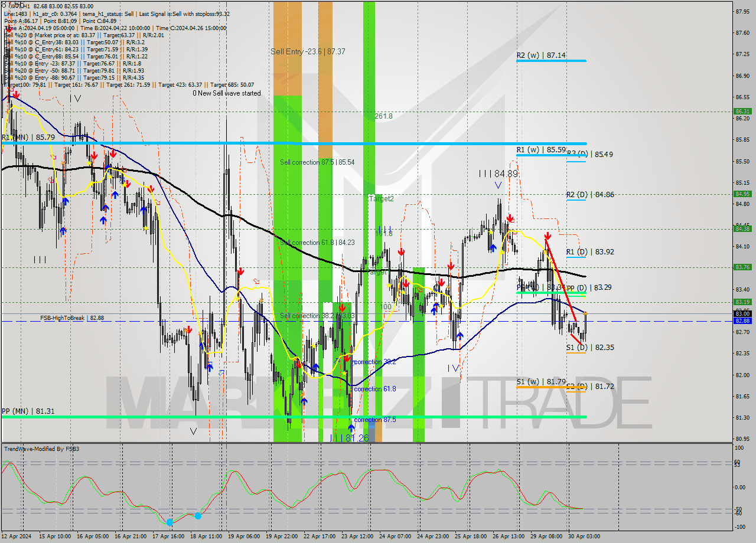Viewport: 756px width, 543px height.
Task: Click the 'PP (MN) | 81.31' monthly pivot label
Action: point(28,411)
